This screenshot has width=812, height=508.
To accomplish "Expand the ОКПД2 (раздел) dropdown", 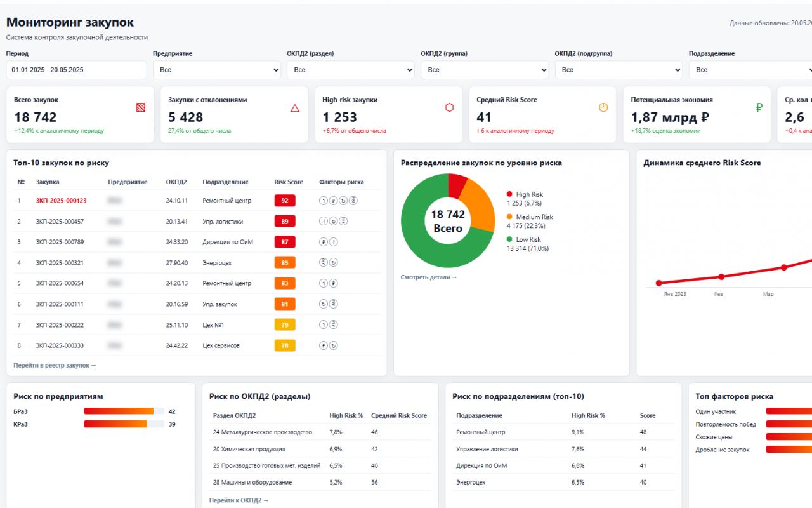I will [351, 70].
